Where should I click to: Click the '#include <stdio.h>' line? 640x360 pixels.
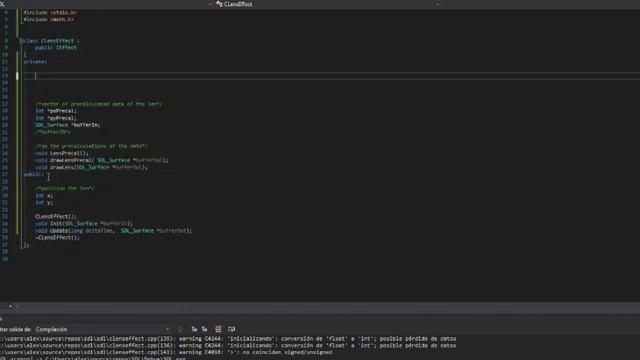click(x=50, y=13)
